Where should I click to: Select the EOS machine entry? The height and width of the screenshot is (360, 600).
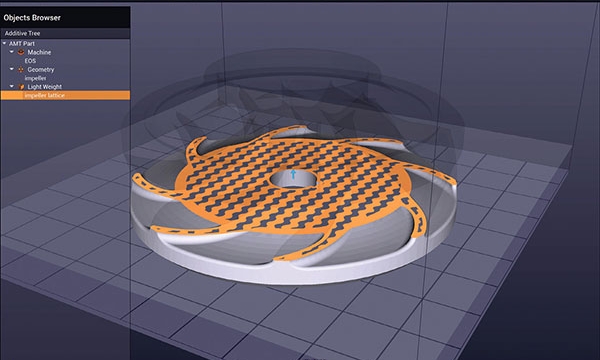[30, 61]
